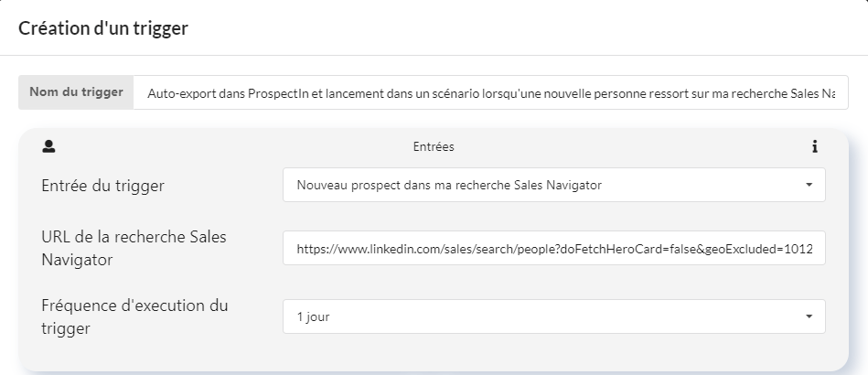The width and height of the screenshot is (868, 375).
Task: Open the info icon in Entrées panel
Action: [814, 146]
